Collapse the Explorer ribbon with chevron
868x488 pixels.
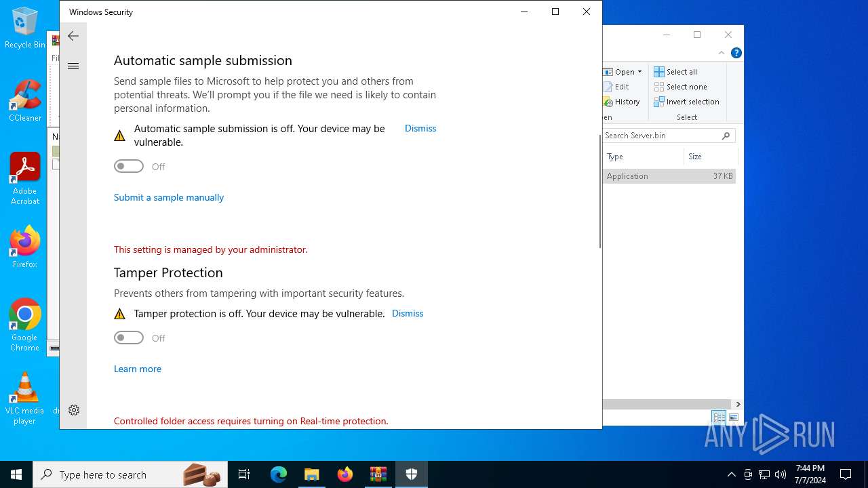coord(722,53)
